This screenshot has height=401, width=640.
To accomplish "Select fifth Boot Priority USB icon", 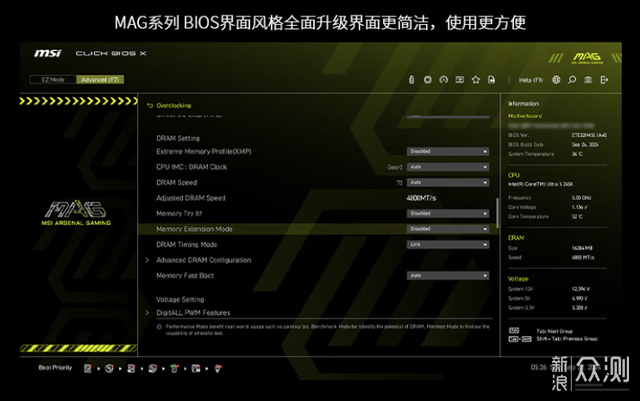I will 174,368.
